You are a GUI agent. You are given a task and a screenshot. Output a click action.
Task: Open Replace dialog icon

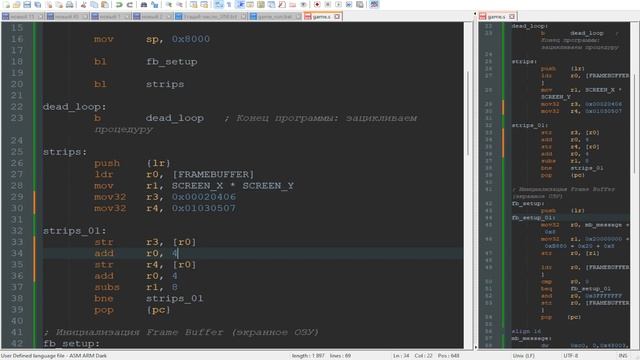pyautogui.click(x=154, y=4)
